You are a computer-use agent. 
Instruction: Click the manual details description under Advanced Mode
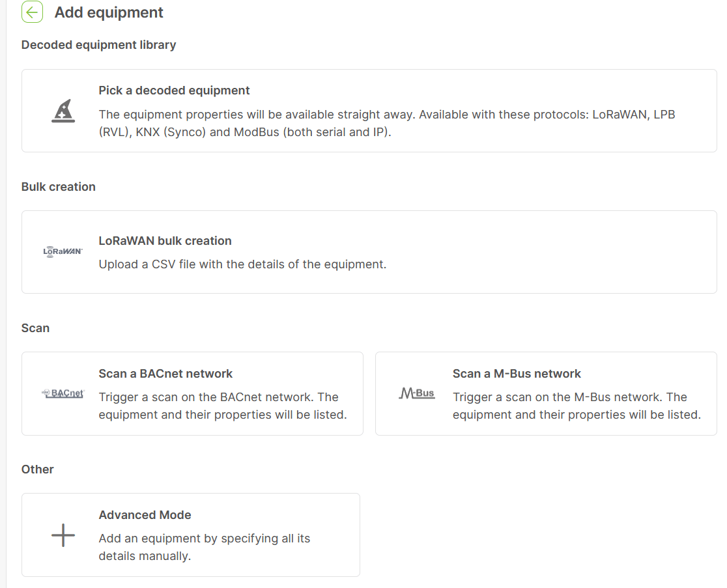[x=204, y=547]
